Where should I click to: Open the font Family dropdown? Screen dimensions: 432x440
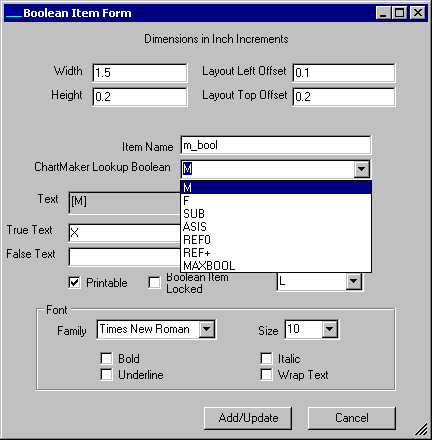(x=207, y=329)
